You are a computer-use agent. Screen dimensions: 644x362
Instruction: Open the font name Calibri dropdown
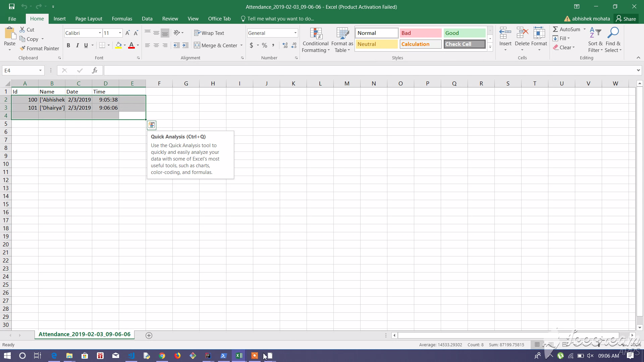click(100, 33)
